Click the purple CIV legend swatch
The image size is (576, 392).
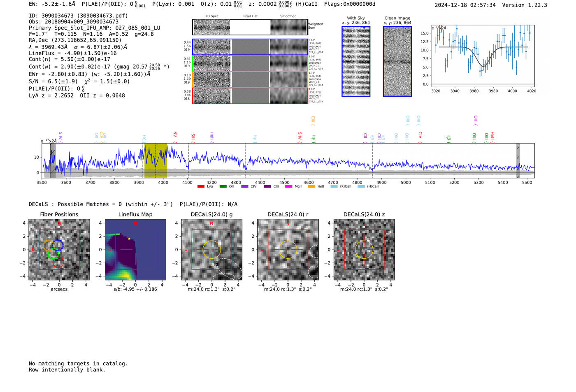[245, 186]
